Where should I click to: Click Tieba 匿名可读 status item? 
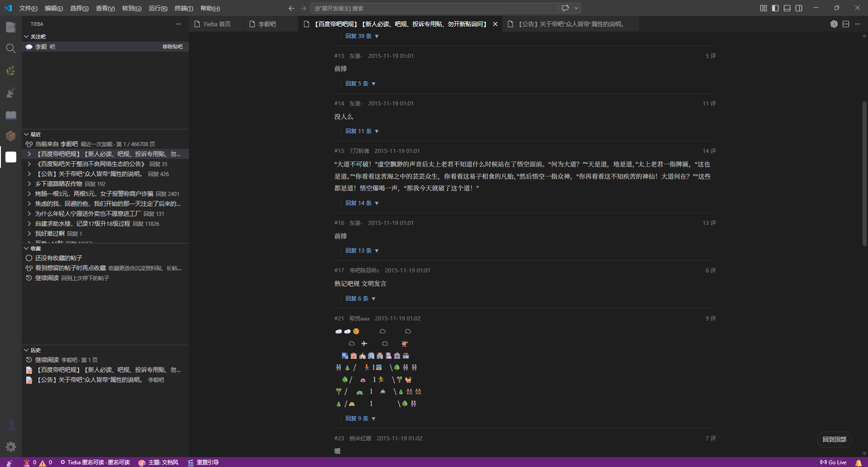[95, 462]
